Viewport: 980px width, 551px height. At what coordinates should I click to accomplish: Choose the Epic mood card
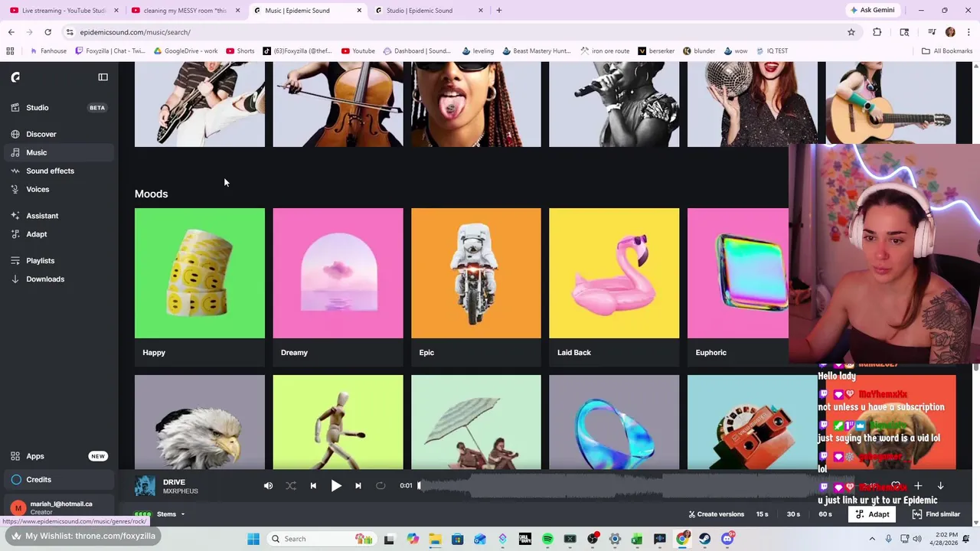point(476,287)
